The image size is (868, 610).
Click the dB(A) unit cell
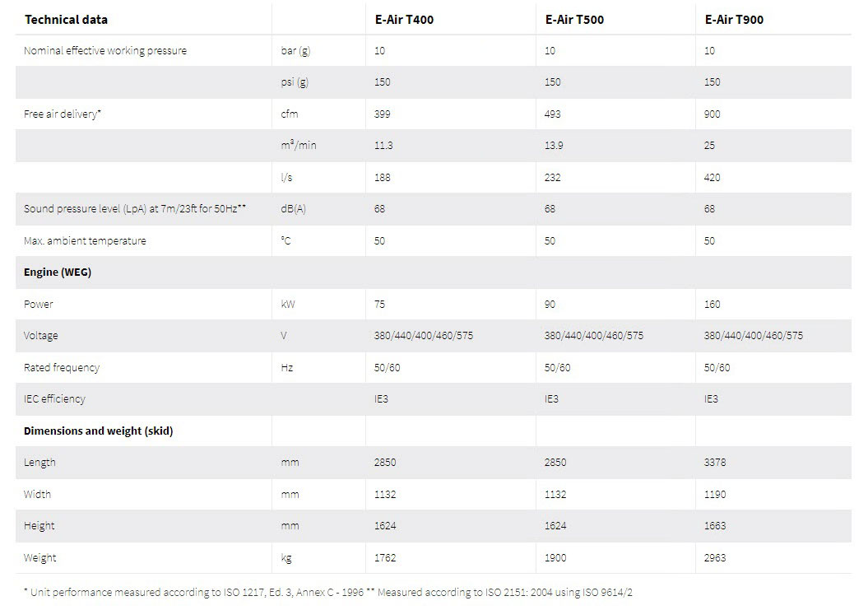click(293, 209)
